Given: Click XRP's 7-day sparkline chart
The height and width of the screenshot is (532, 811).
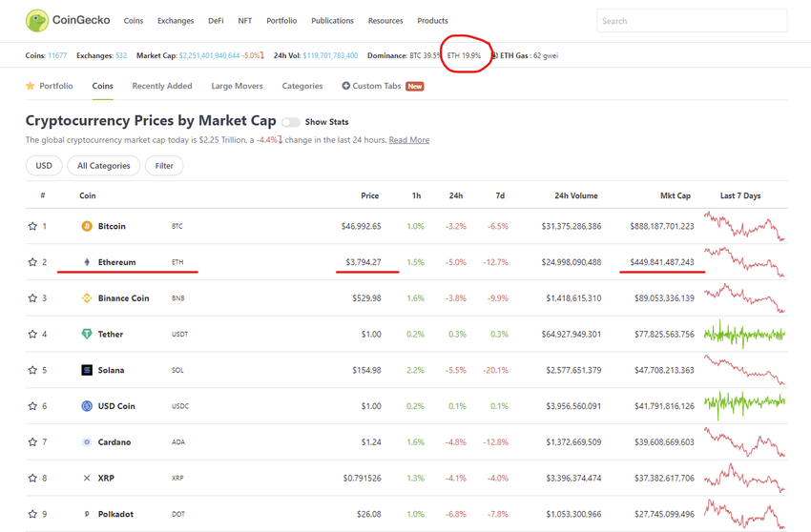Looking at the screenshot, I should tap(744, 477).
